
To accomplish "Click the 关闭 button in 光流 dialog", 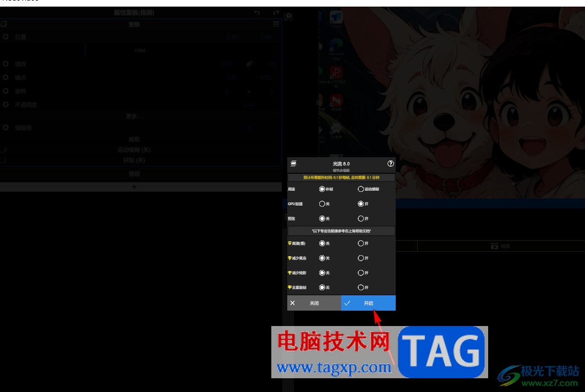I will coord(314,303).
